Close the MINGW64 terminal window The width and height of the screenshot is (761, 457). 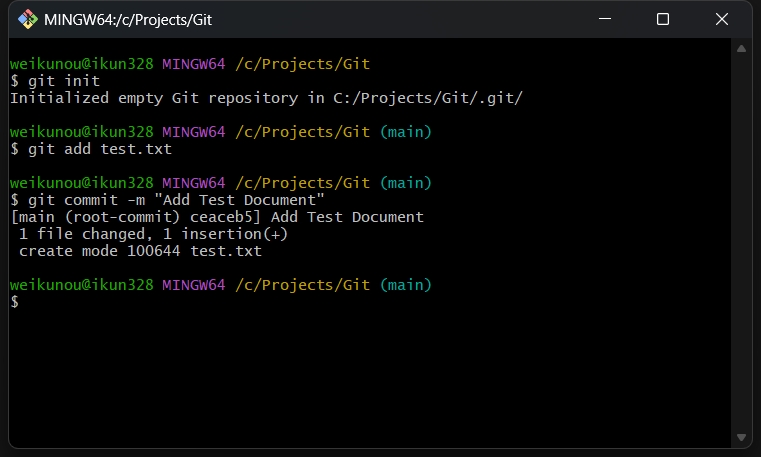722,19
